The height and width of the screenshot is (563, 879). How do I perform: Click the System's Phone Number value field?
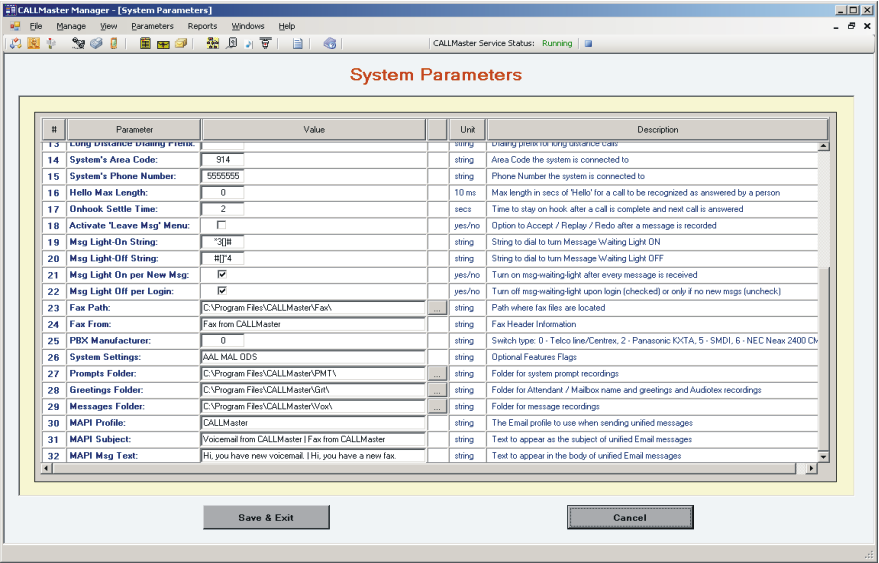(x=223, y=176)
